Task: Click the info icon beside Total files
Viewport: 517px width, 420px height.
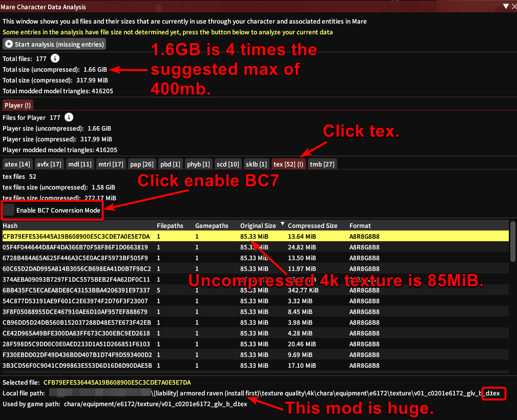Action: click(55, 59)
